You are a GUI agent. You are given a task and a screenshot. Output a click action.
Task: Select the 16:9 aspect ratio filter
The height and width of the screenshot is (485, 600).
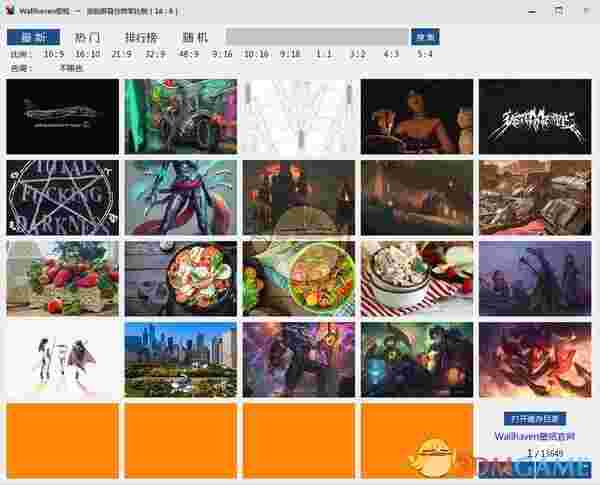pyautogui.click(x=54, y=54)
